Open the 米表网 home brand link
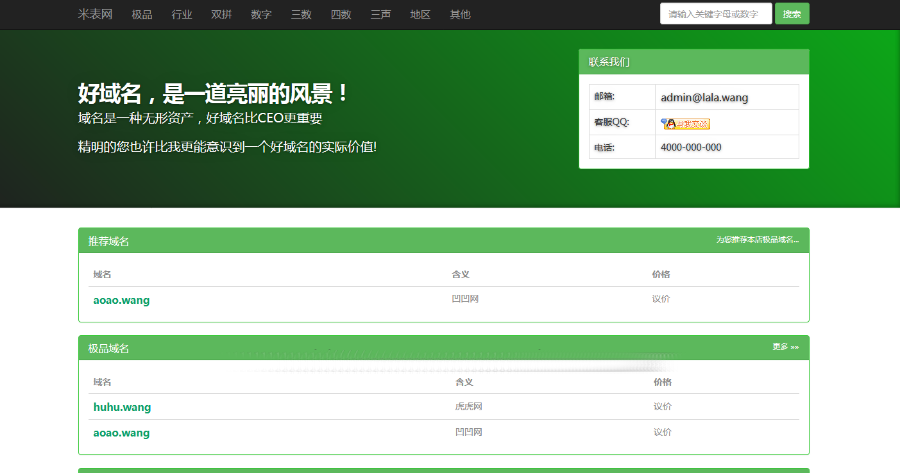 [95, 14]
